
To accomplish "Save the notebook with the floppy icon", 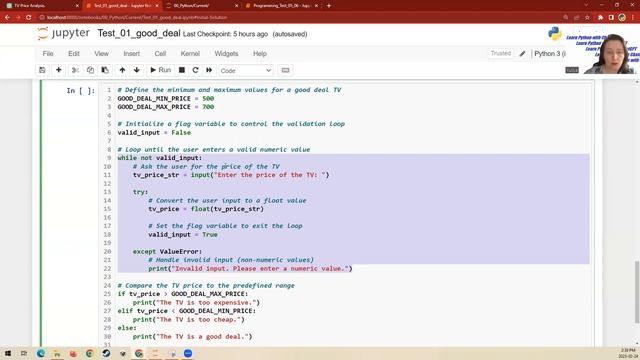I will tap(42, 70).
